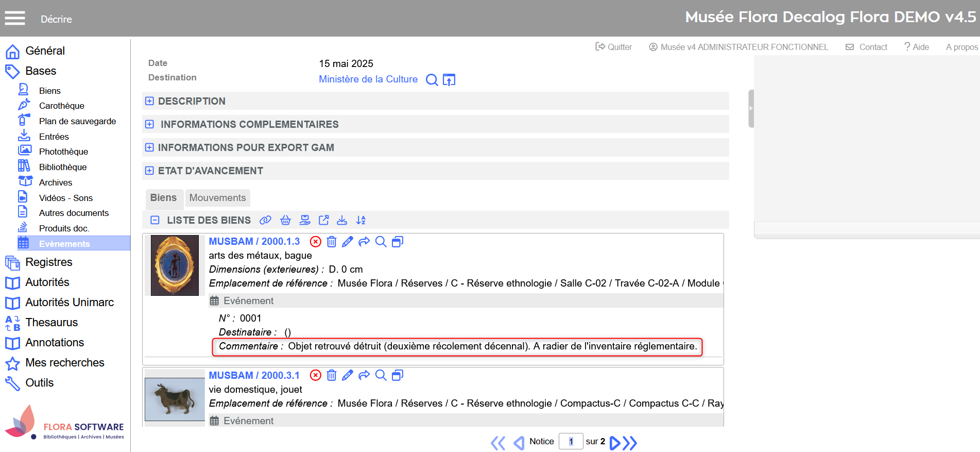Click the download icon in Liste des biens
Screen dimensions: 980x452
[x=342, y=221]
